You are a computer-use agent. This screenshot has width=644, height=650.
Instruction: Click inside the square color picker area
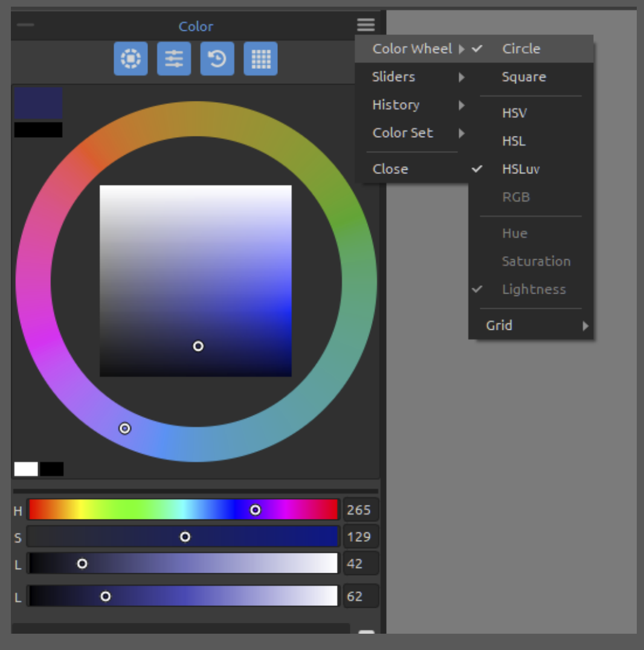[x=195, y=281]
